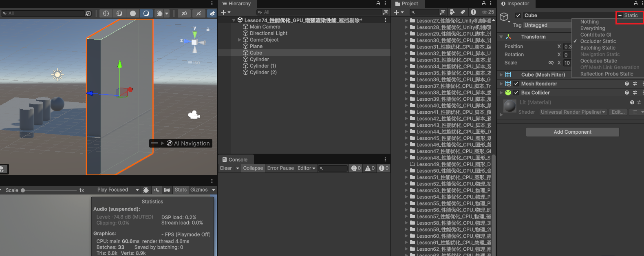
Task: Disable the Mesh Renderer component checkbox
Action: point(516,84)
